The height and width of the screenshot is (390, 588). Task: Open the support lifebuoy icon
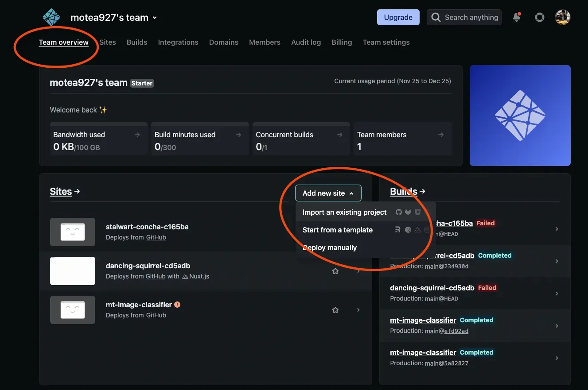[x=539, y=17]
